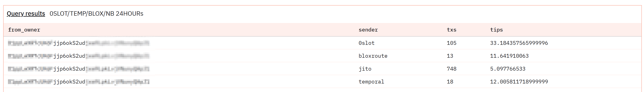Click the from_owner address in the temporal row
644x92 pixels.
coord(78,82)
